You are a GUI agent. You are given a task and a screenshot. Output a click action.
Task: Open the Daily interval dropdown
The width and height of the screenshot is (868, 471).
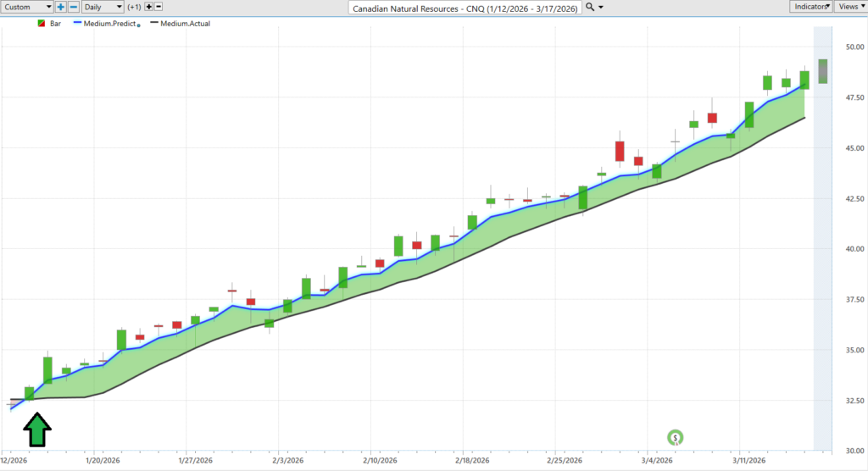coord(103,7)
